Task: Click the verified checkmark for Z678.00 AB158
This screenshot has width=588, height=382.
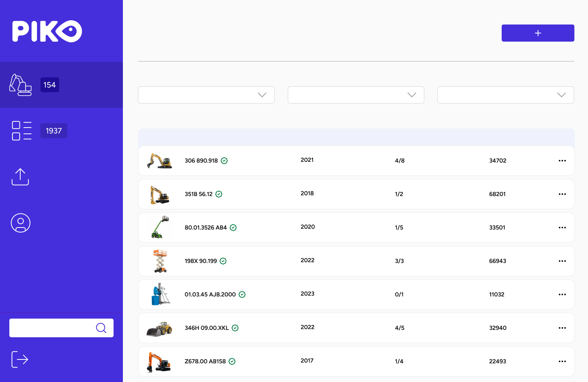Action: pyautogui.click(x=232, y=361)
